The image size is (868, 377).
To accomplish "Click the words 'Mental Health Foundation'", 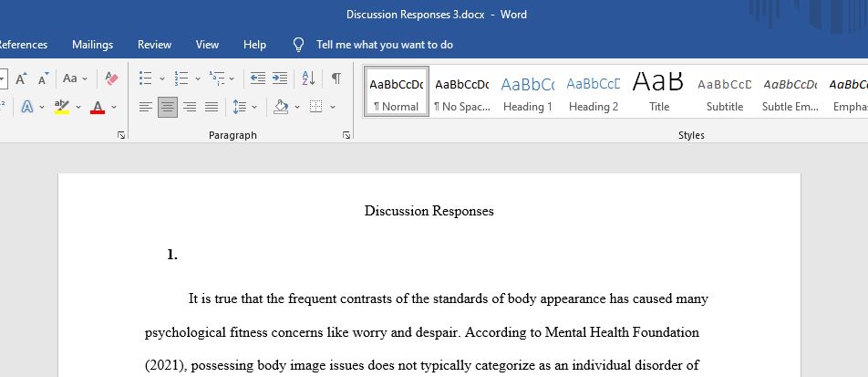I will (622, 332).
